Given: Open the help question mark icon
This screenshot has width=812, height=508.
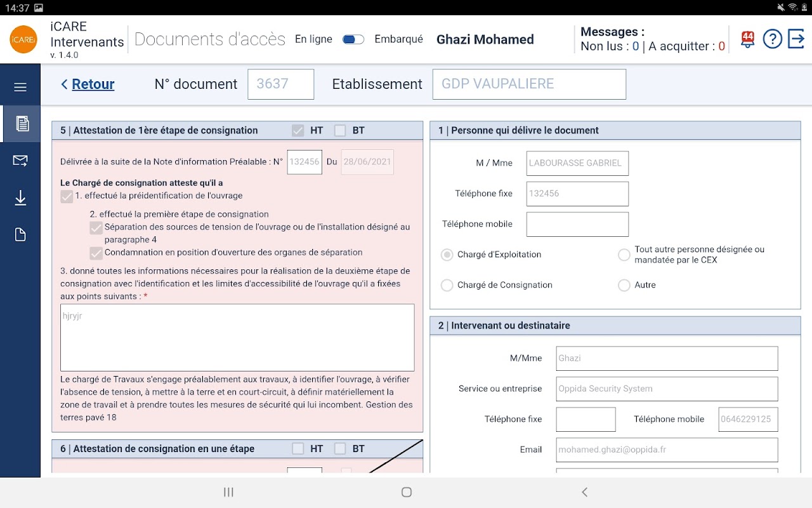Looking at the screenshot, I should 772,39.
